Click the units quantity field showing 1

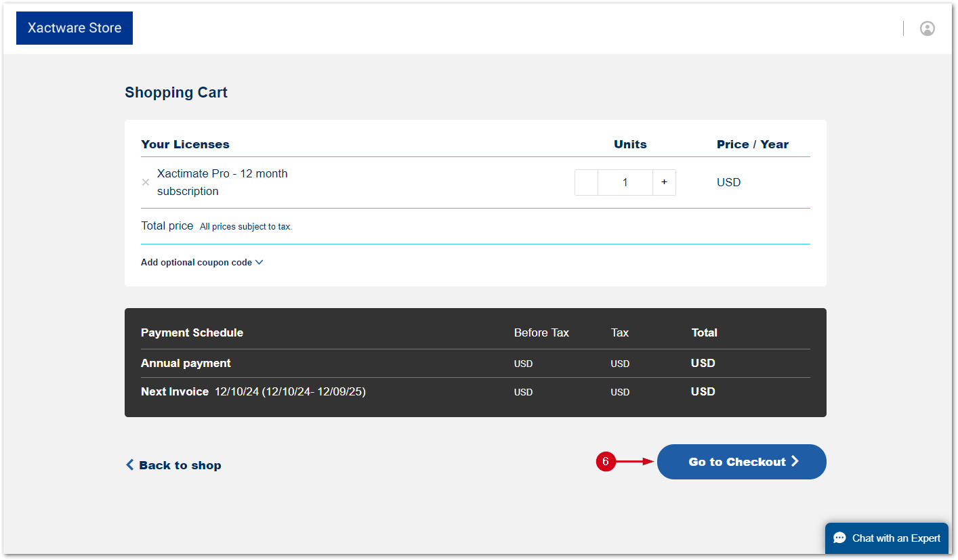[625, 182]
